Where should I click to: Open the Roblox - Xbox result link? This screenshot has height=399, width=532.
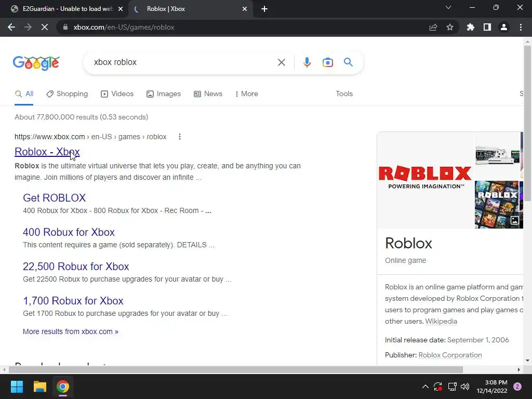[47, 152]
